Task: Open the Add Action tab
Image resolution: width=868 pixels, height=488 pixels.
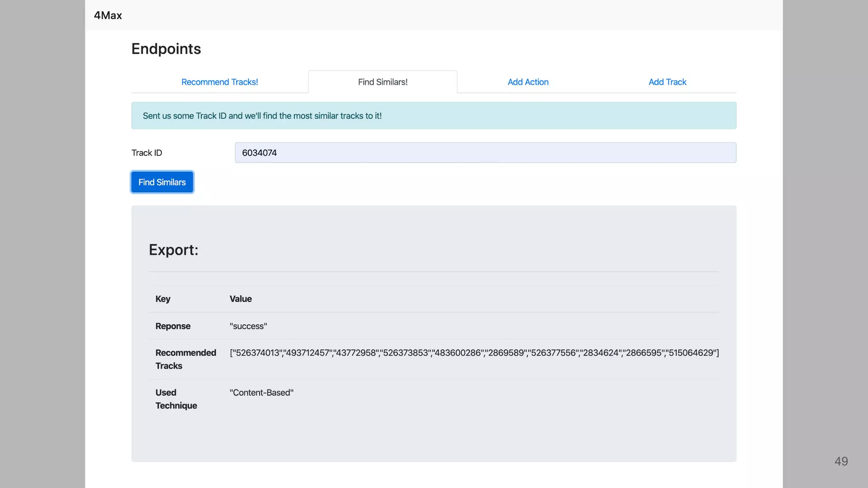Action: 528,82
